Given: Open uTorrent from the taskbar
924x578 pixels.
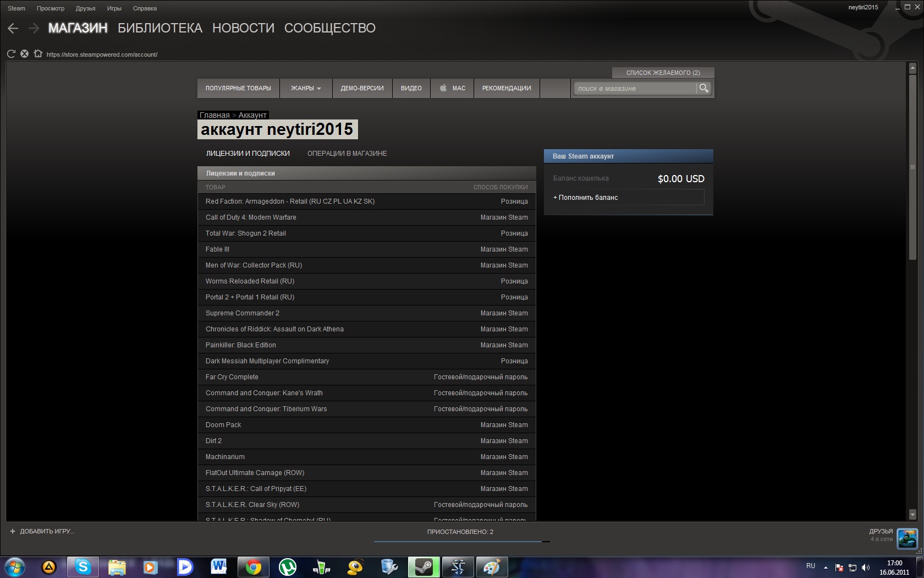Looking at the screenshot, I should 287,567.
